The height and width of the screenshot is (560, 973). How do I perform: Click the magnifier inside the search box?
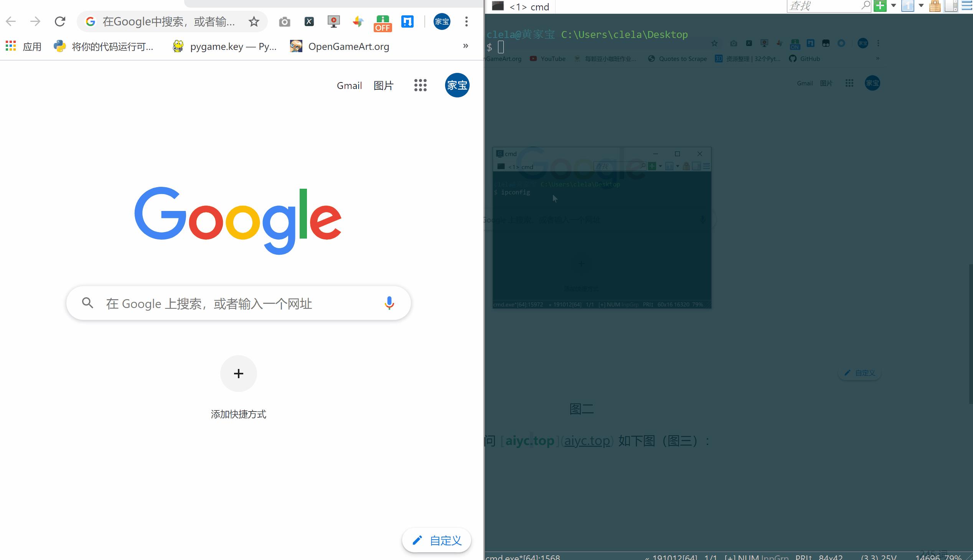click(87, 303)
